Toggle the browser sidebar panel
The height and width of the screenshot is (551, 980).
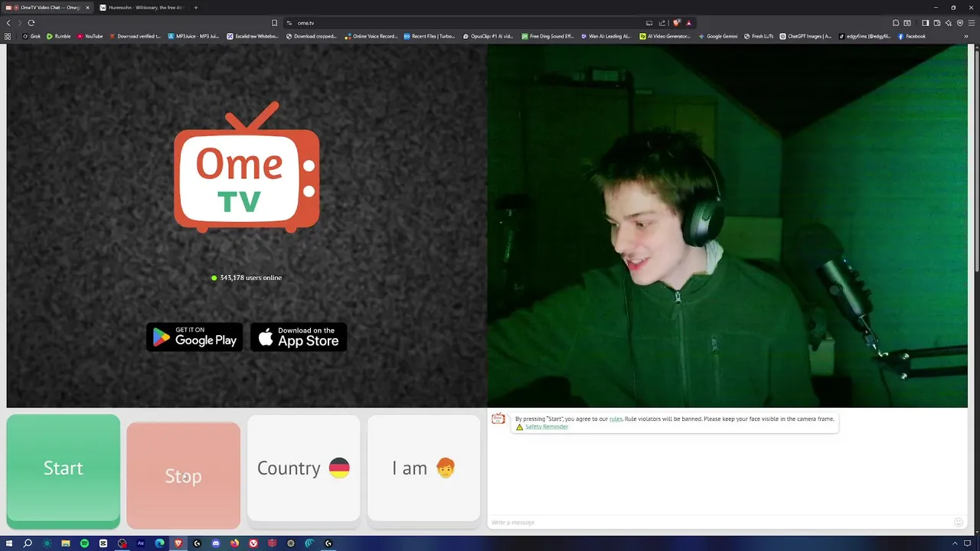point(925,23)
